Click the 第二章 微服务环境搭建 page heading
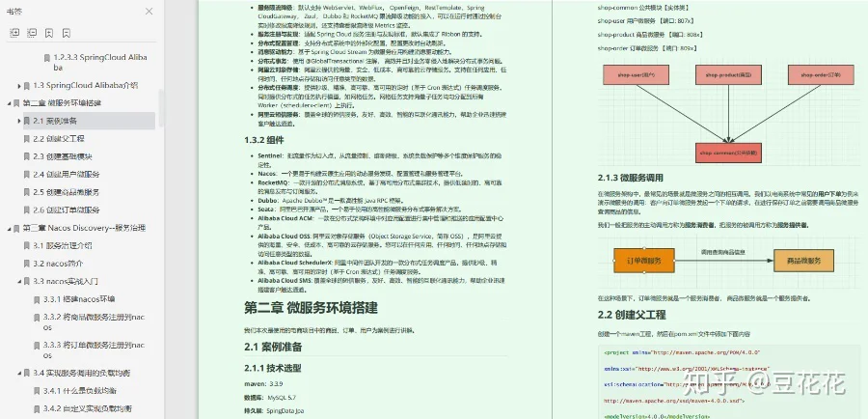This screenshot has height=419, width=868. (x=311, y=308)
